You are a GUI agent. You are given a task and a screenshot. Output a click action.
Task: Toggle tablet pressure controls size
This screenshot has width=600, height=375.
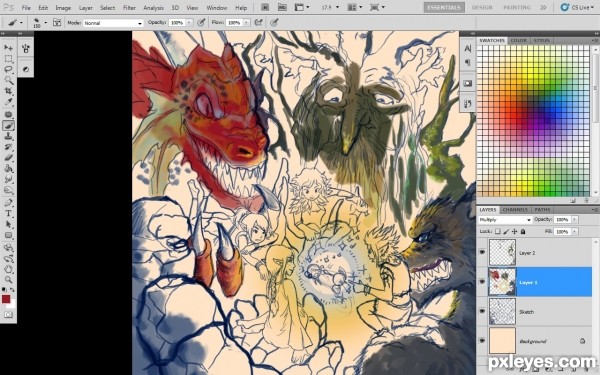(x=274, y=23)
